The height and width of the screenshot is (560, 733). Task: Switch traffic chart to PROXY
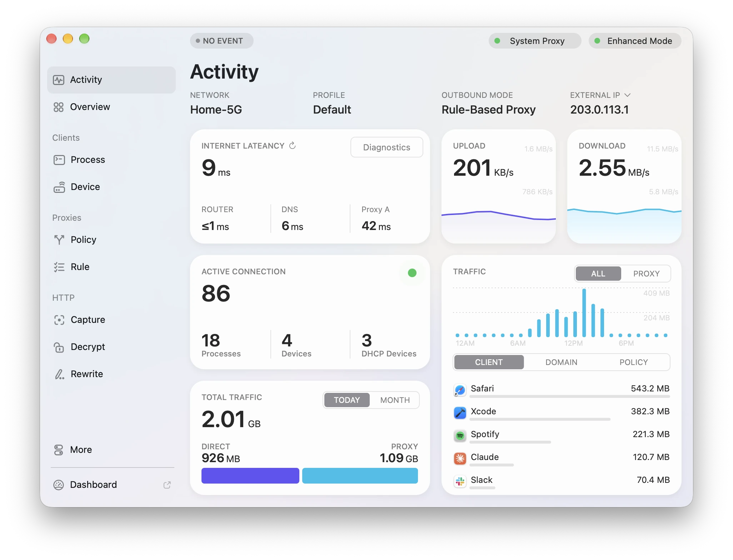[x=646, y=274]
